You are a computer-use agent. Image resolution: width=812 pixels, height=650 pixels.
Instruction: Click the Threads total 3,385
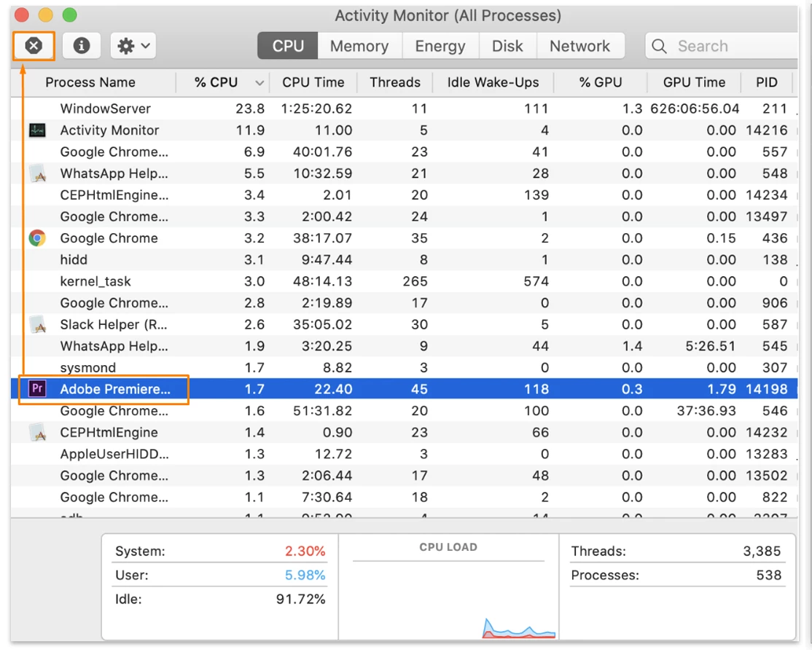[762, 551]
